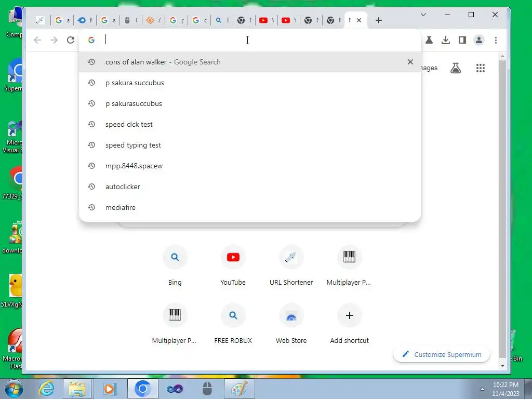
Task: Click the Supermium browser taskbar icon
Action: [142, 389]
